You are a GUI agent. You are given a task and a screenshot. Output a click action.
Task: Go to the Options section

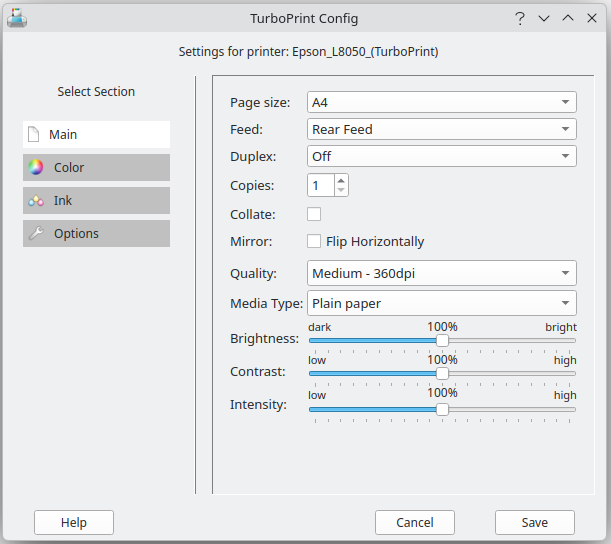96,233
